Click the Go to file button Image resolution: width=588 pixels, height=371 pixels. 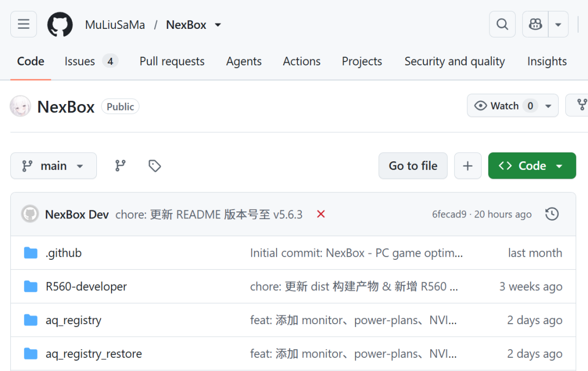coord(413,166)
